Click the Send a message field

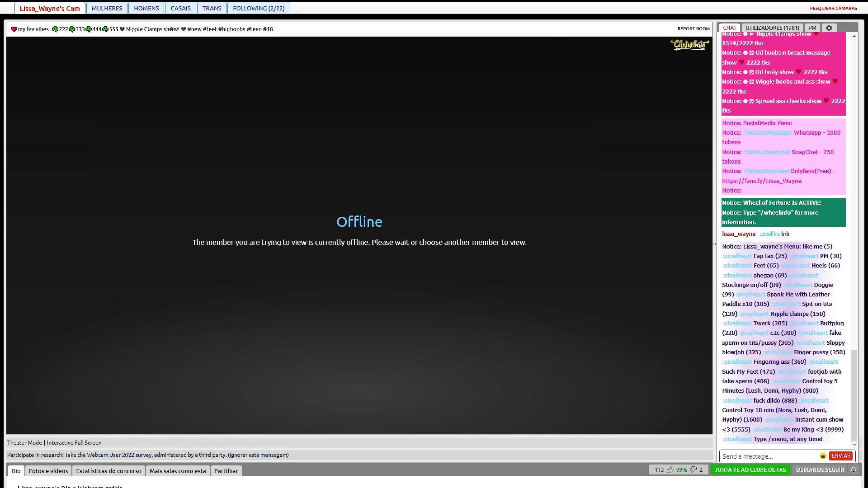(x=769, y=456)
